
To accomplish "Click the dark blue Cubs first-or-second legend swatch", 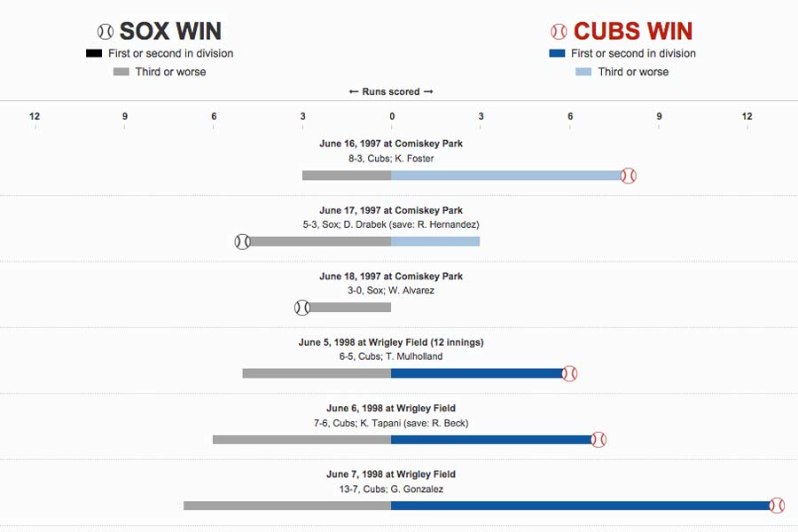I will (558, 53).
